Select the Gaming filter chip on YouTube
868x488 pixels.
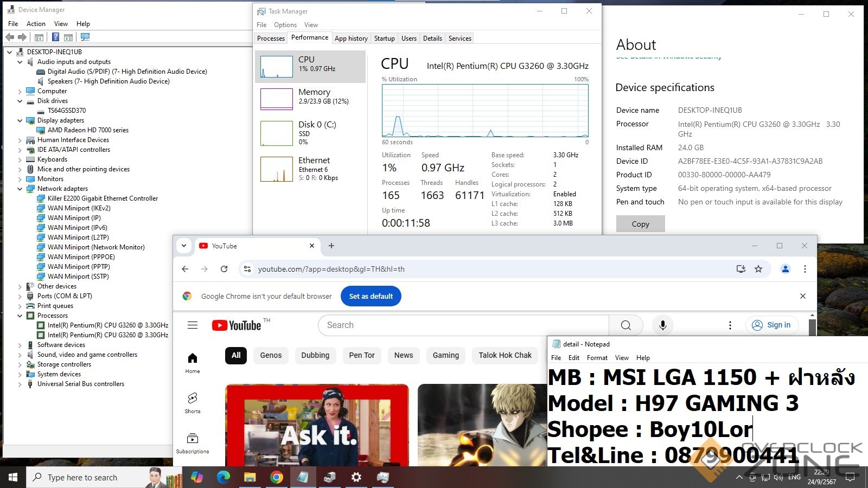coord(446,356)
